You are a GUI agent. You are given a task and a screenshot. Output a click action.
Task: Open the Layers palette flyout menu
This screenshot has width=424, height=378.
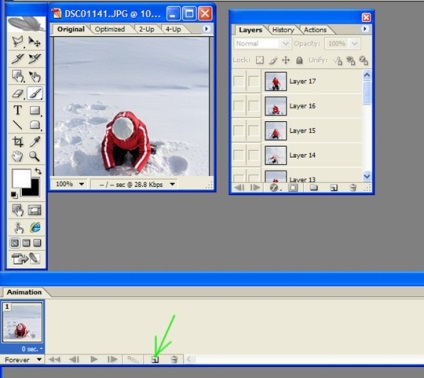click(x=365, y=29)
